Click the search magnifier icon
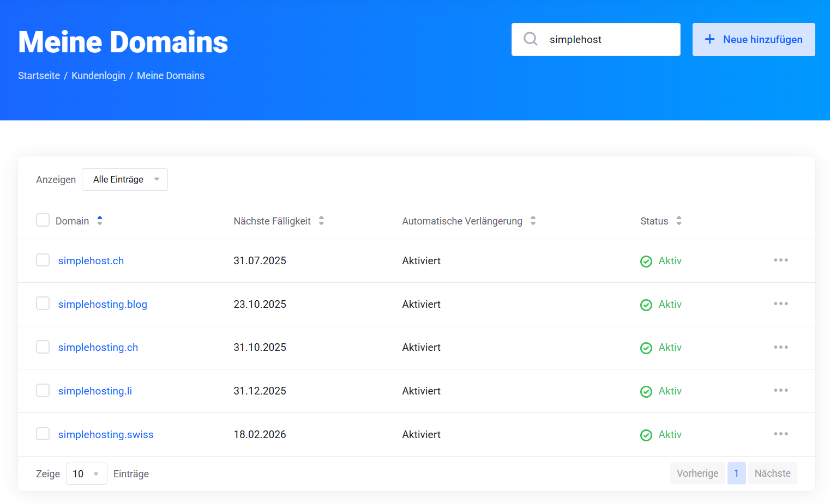The height and width of the screenshot is (504, 830). [x=530, y=39]
